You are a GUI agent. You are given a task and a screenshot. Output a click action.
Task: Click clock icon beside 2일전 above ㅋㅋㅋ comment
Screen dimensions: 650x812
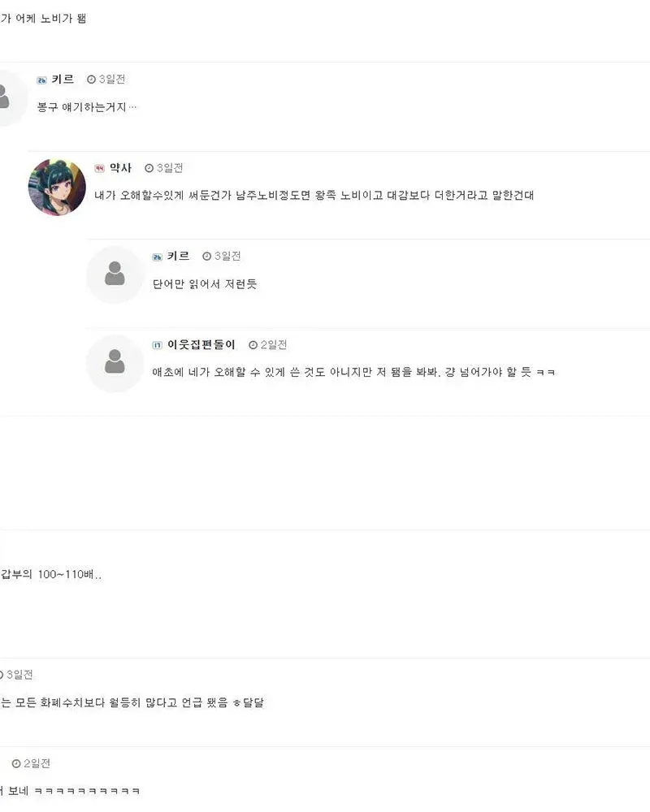(x=16, y=764)
